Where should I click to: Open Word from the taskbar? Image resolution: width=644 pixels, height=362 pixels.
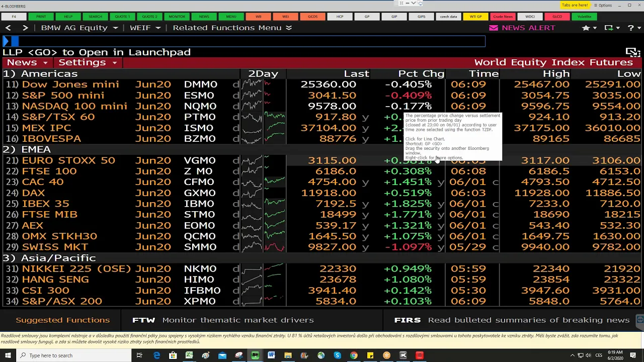pos(271,355)
